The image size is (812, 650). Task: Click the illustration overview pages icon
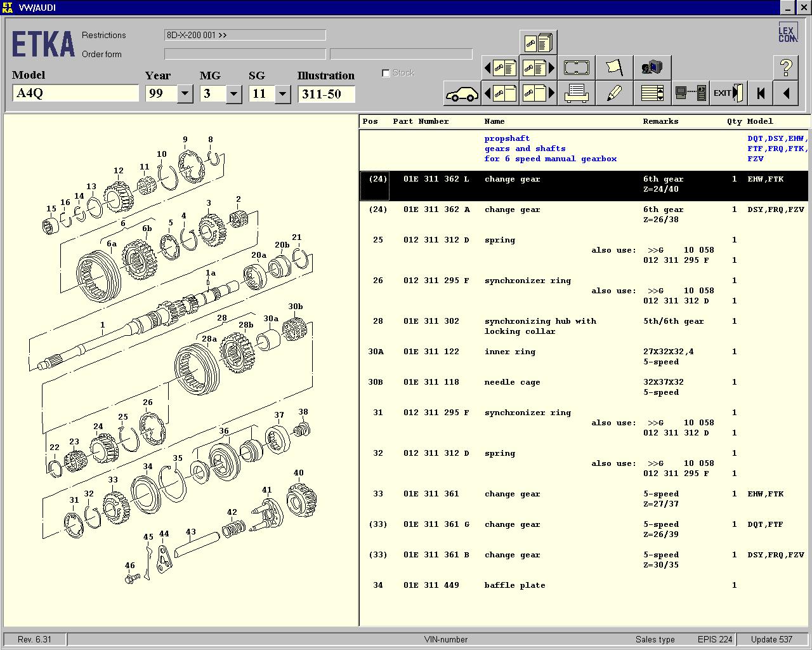coord(538,43)
